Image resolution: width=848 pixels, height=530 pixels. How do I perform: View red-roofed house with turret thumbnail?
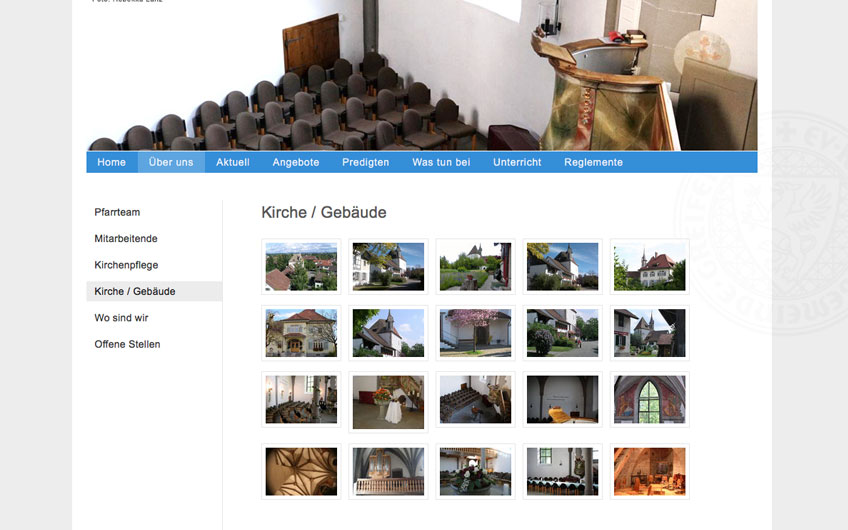pos(650,267)
